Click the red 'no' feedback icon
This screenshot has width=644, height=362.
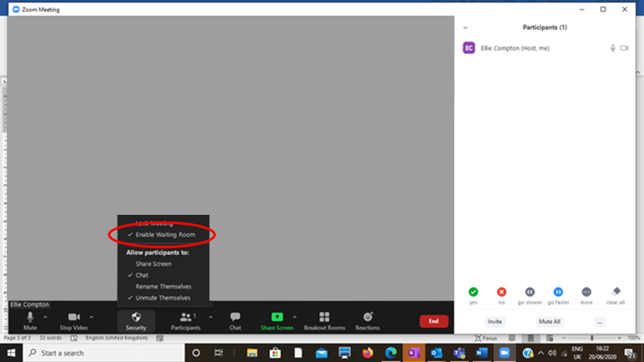click(502, 292)
